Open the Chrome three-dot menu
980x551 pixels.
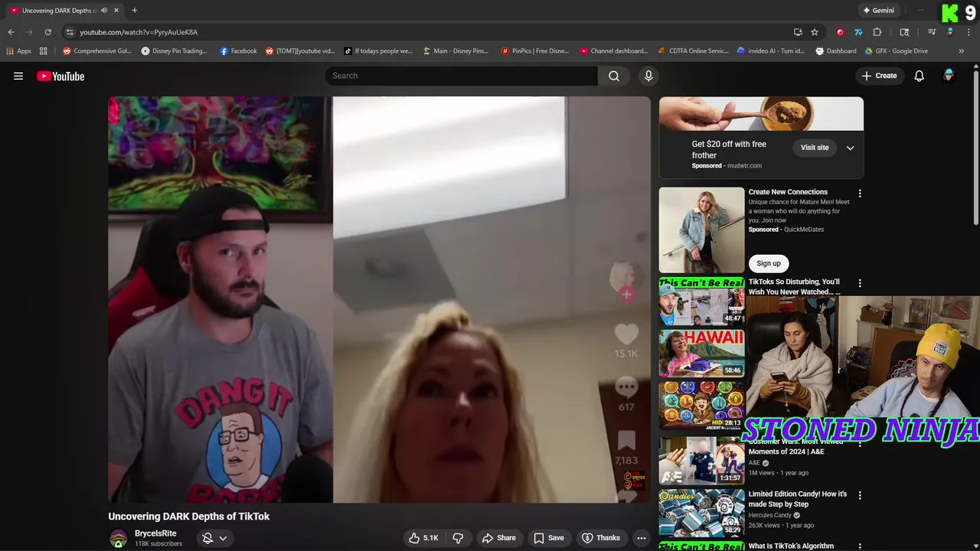click(969, 32)
